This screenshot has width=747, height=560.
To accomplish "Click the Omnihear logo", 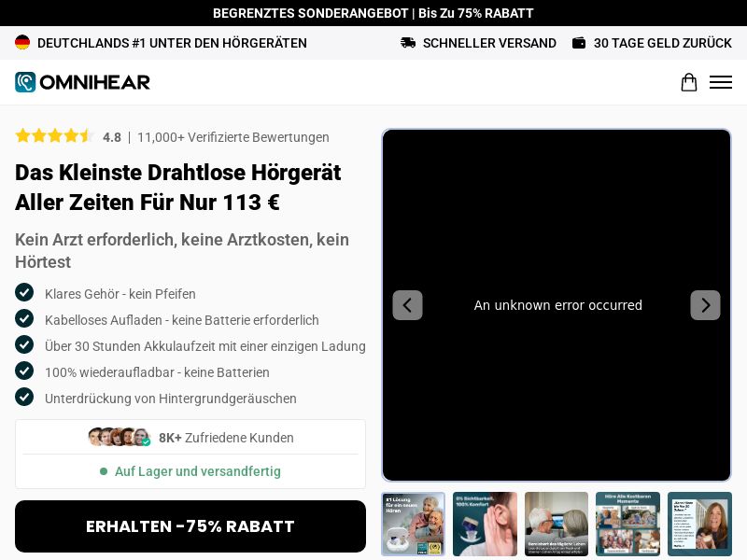I will [82, 82].
